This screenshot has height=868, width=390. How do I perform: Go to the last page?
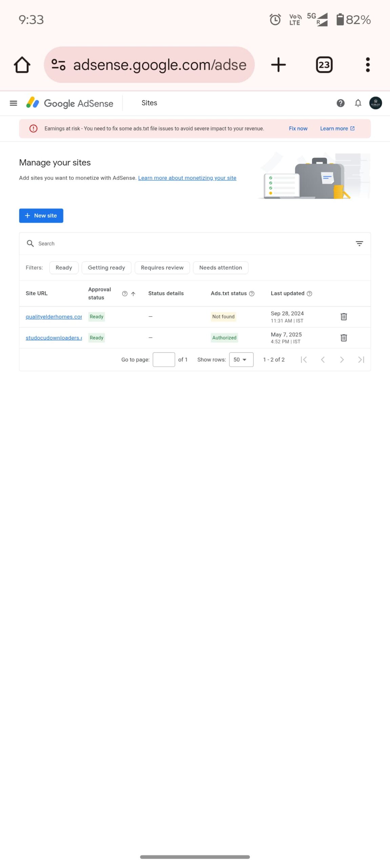pyautogui.click(x=361, y=360)
